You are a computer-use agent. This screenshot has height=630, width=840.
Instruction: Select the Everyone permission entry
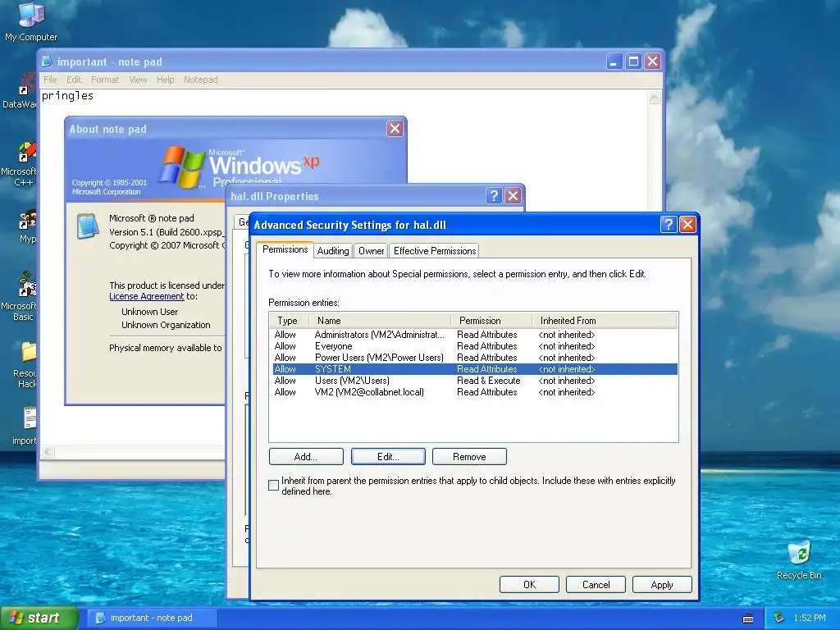pyautogui.click(x=473, y=346)
